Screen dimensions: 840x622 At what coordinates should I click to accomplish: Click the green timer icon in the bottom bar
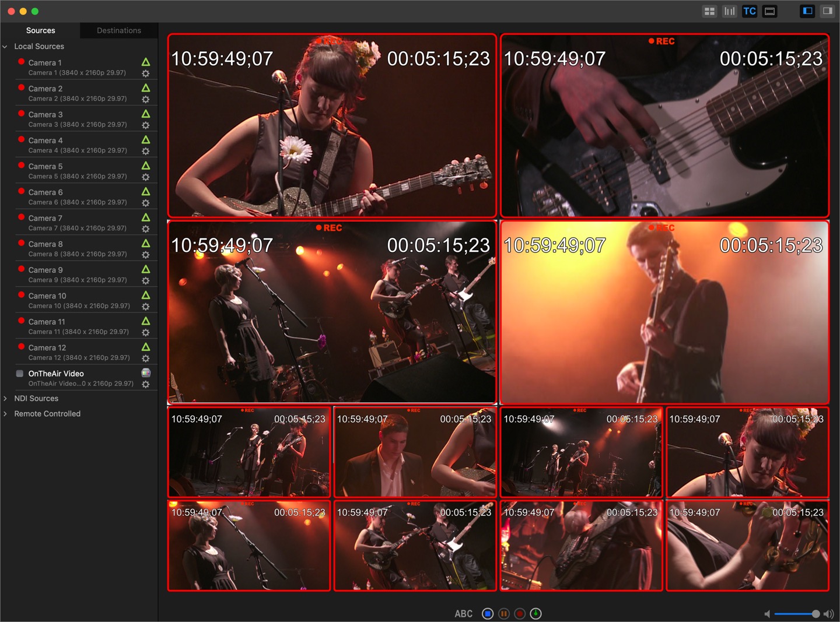pyautogui.click(x=535, y=613)
